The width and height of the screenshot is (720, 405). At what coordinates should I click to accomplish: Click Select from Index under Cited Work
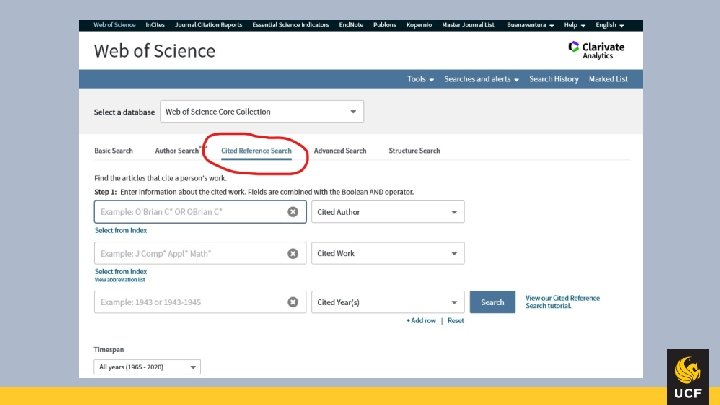[121, 271]
